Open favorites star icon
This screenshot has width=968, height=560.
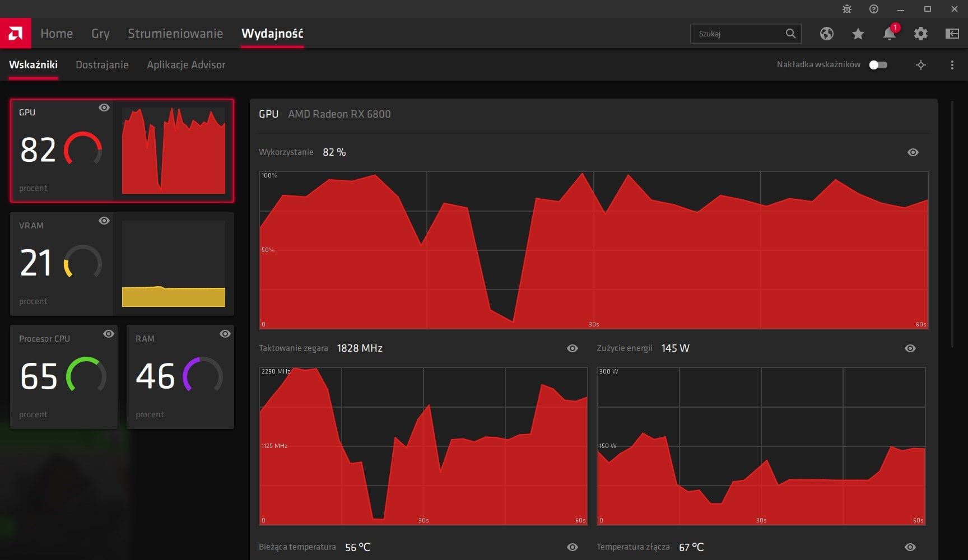(x=858, y=34)
